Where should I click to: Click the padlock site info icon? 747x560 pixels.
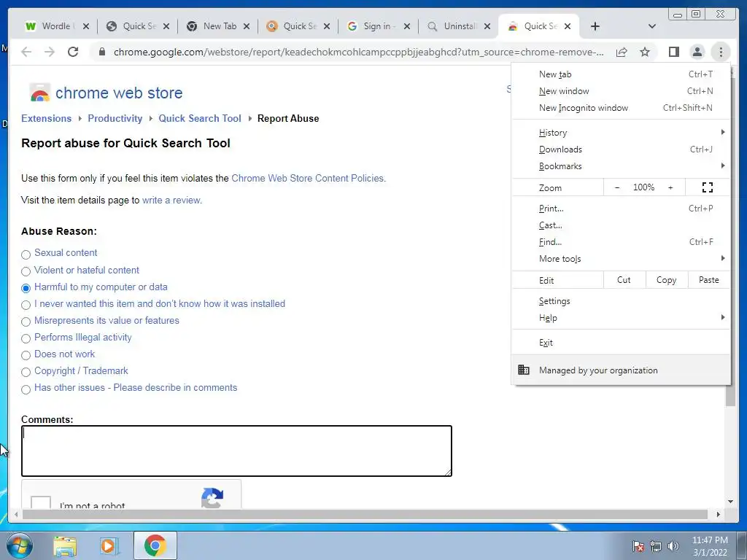pos(101,52)
